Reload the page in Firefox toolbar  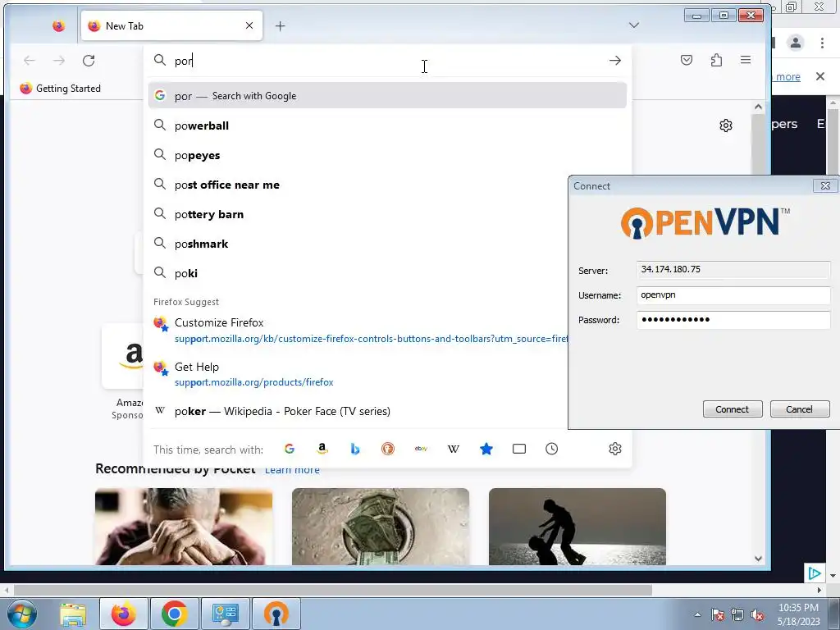[89, 61]
